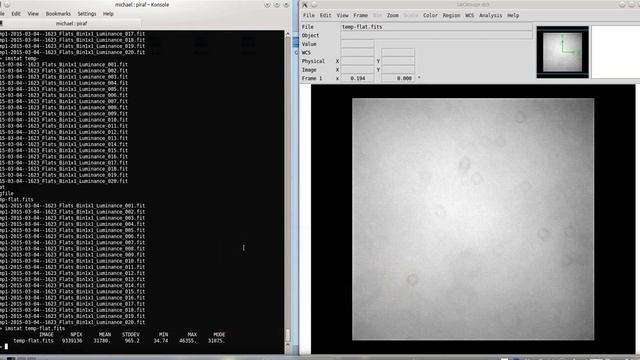Click the Frame 1 zoom field 0.194
The image size is (640, 360).
tap(358, 78)
